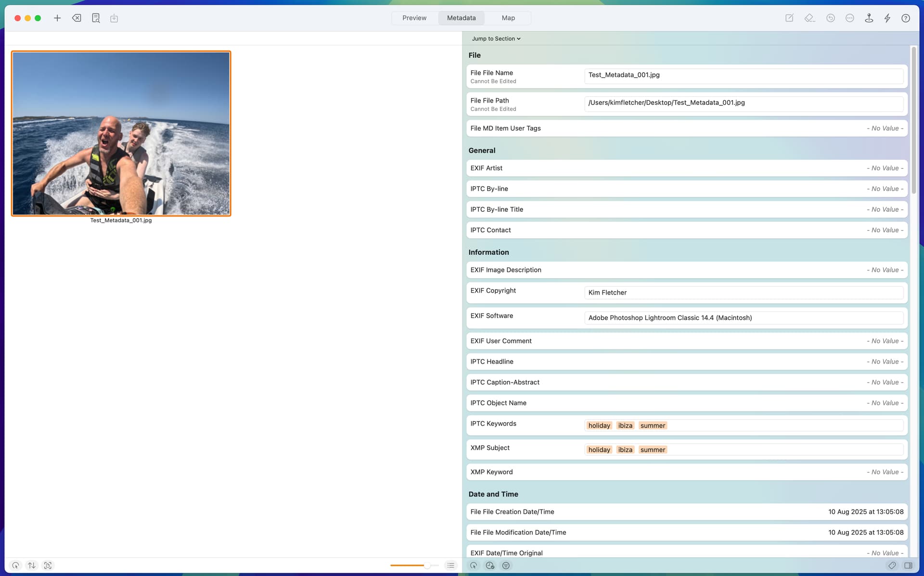Click the export download icon

(114, 18)
